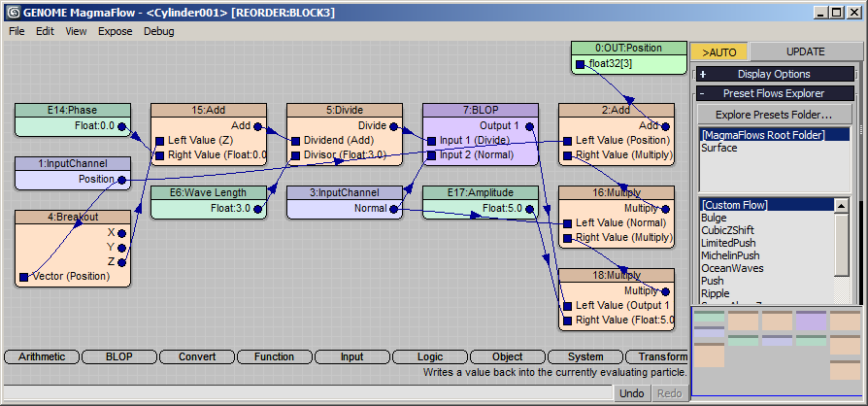Click the flow minimap navigator thumbnail
The height and width of the screenshot is (406, 868).
point(777,351)
